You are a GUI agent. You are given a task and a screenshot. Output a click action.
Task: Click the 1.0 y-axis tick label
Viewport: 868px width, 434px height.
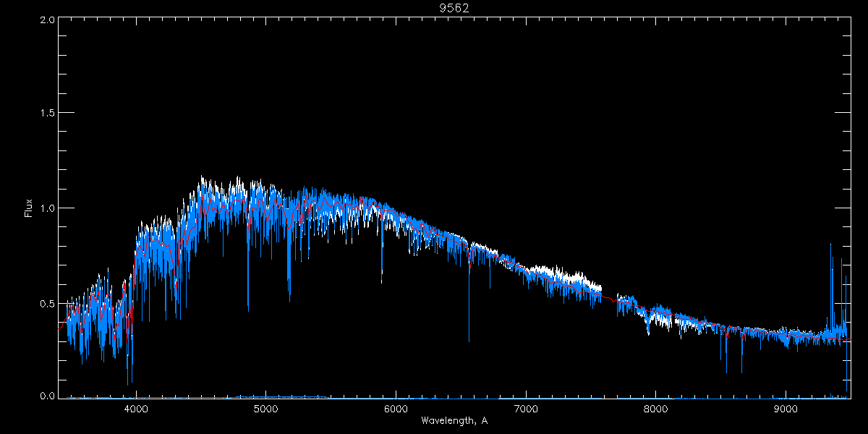[x=48, y=208]
